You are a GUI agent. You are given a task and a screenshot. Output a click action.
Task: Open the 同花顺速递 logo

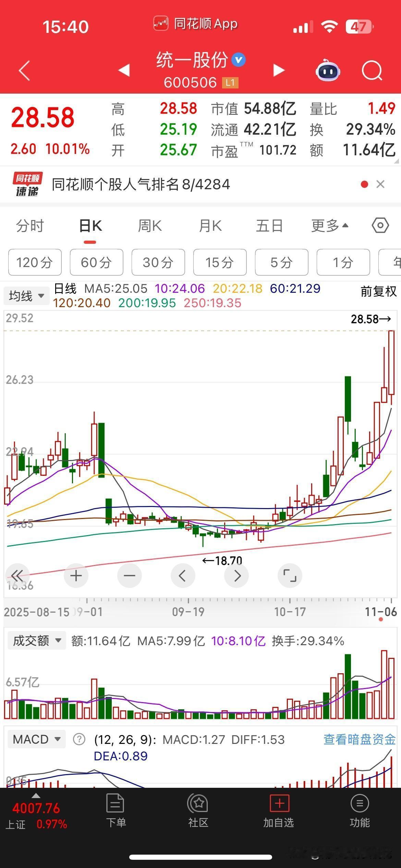point(27,184)
